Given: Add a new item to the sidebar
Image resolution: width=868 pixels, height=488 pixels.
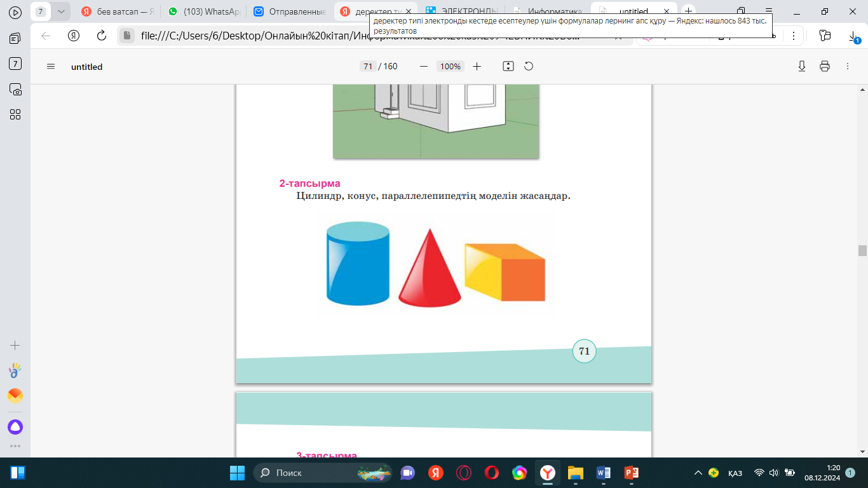Looking at the screenshot, I should point(15,346).
